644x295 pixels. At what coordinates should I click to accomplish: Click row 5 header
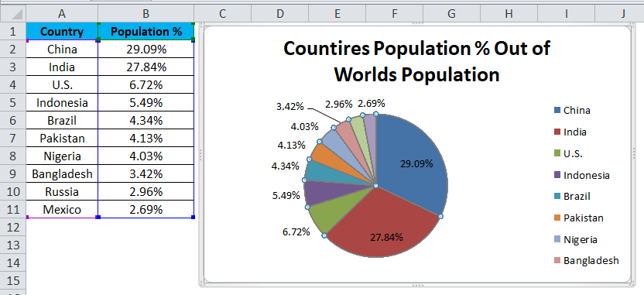pyautogui.click(x=13, y=103)
